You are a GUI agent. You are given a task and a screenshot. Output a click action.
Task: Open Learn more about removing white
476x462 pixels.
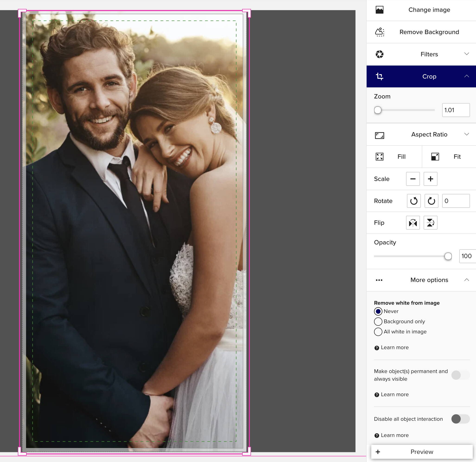pos(395,347)
